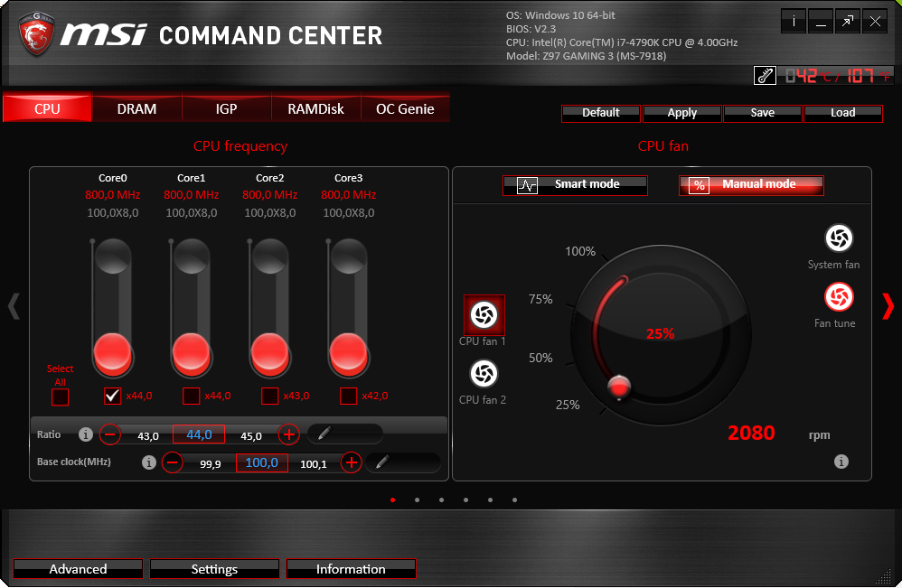Enable Smart mode for CPU fan
Viewport: 902px width, 588px height.
coord(575,185)
